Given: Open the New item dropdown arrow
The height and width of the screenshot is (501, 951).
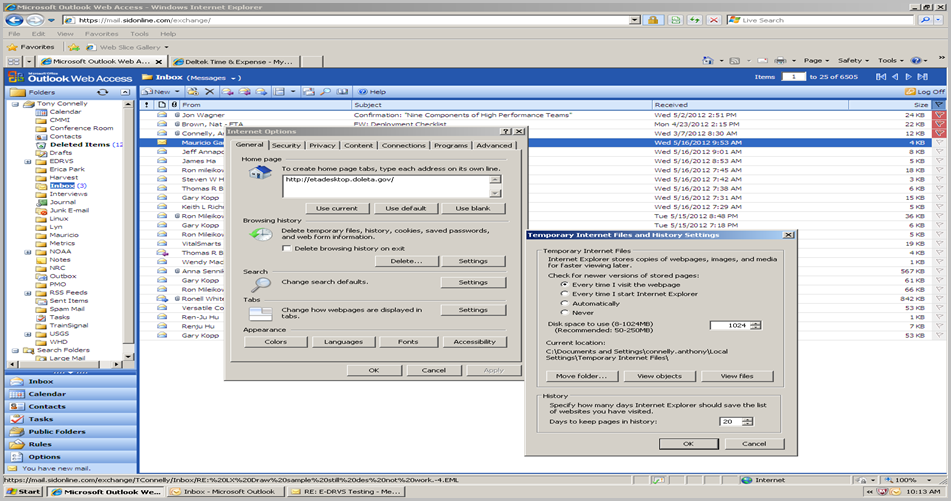Looking at the screenshot, I should point(176,92).
